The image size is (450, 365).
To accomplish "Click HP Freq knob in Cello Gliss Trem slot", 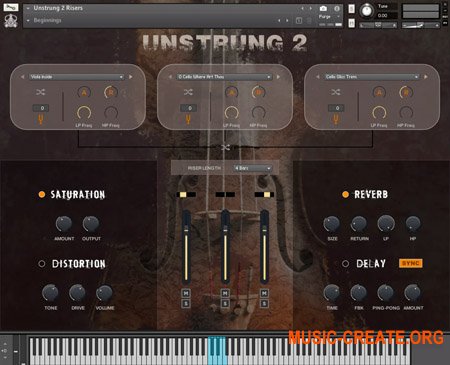I will coord(406,113).
